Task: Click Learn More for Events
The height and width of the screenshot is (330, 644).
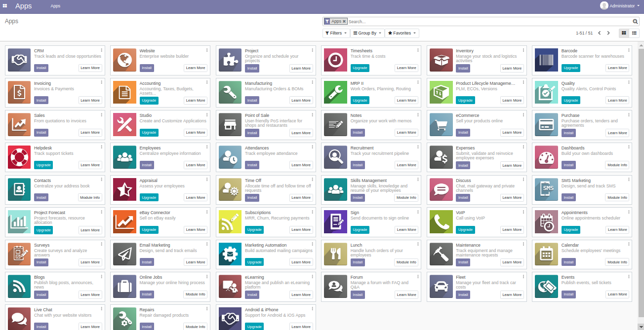Action: 617,294
